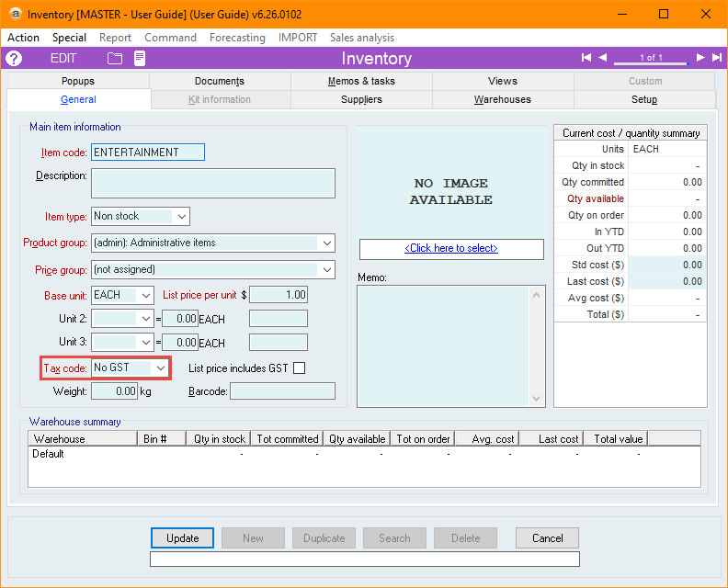Open the Price group dropdown

tap(327, 269)
